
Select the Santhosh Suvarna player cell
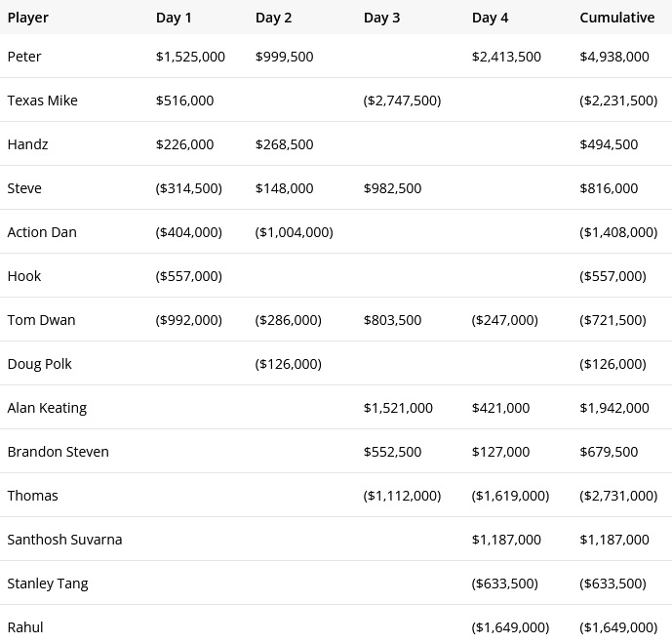tap(64, 540)
